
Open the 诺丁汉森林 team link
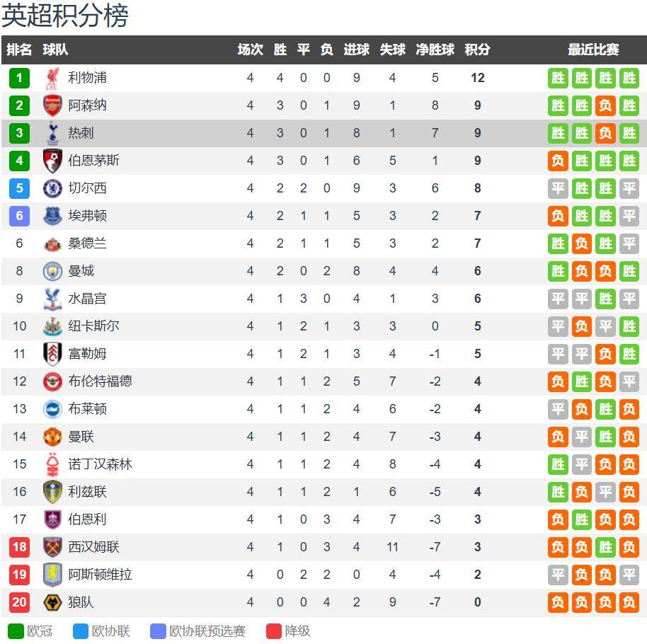coord(100,464)
